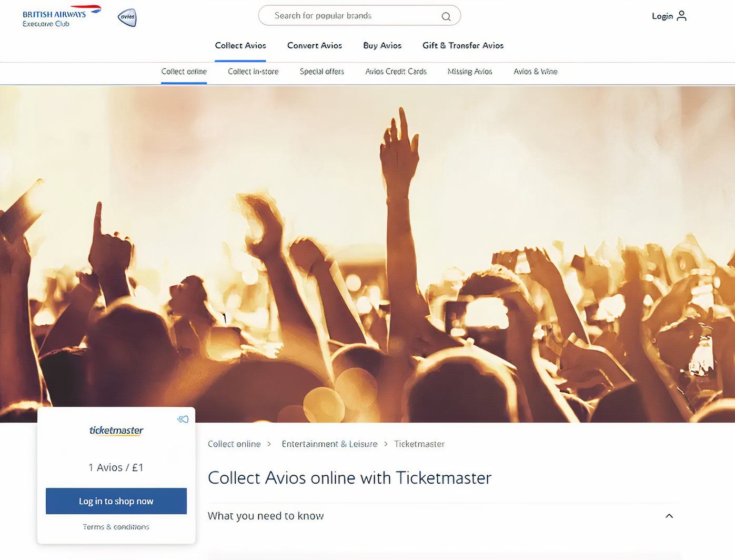
Task: Click the offer tag icon on Ticketmaster card
Action: pyautogui.click(x=183, y=419)
